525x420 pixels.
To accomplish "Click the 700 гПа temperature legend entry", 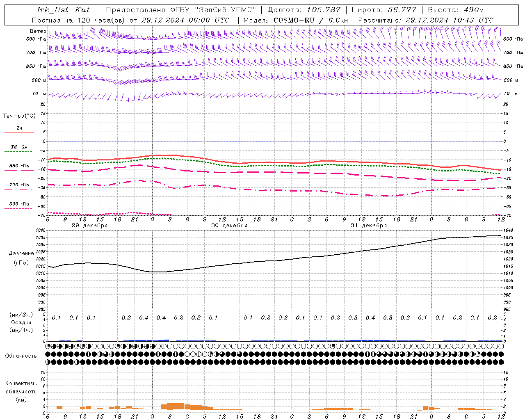I will click(x=19, y=185).
